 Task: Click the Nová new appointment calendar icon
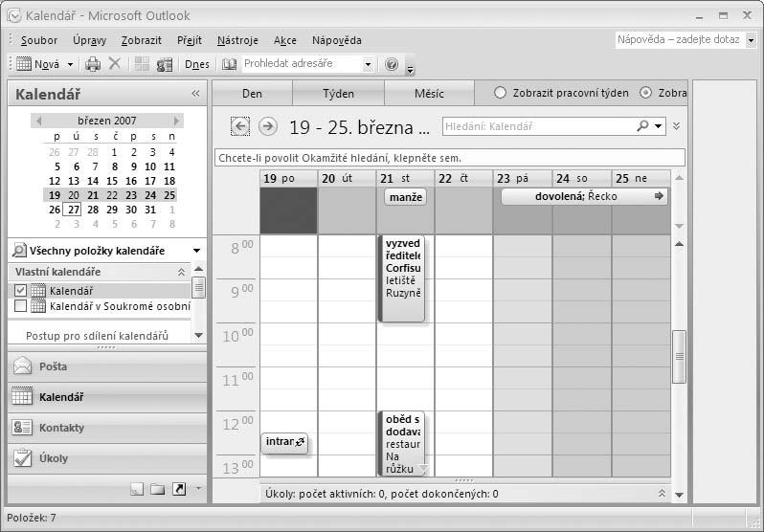coord(24,64)
